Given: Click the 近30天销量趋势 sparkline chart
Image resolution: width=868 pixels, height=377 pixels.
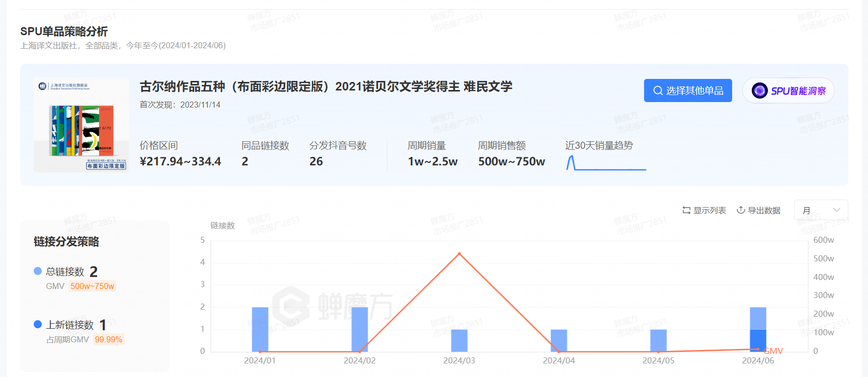Looking at the screenshot, I should [606, 163].
